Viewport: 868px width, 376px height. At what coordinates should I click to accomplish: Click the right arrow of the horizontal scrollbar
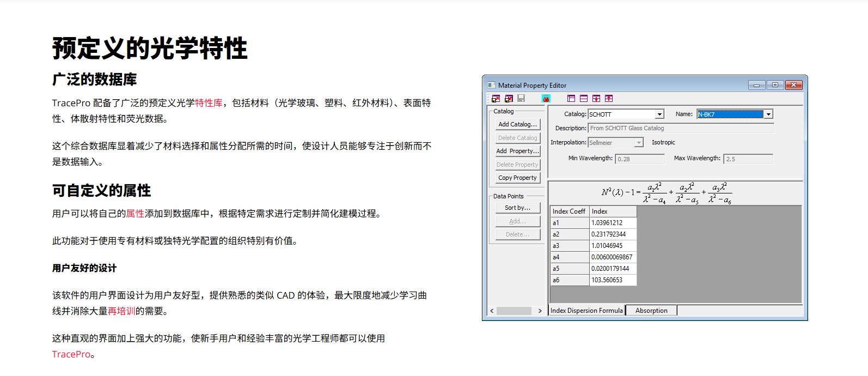point(540,311)
